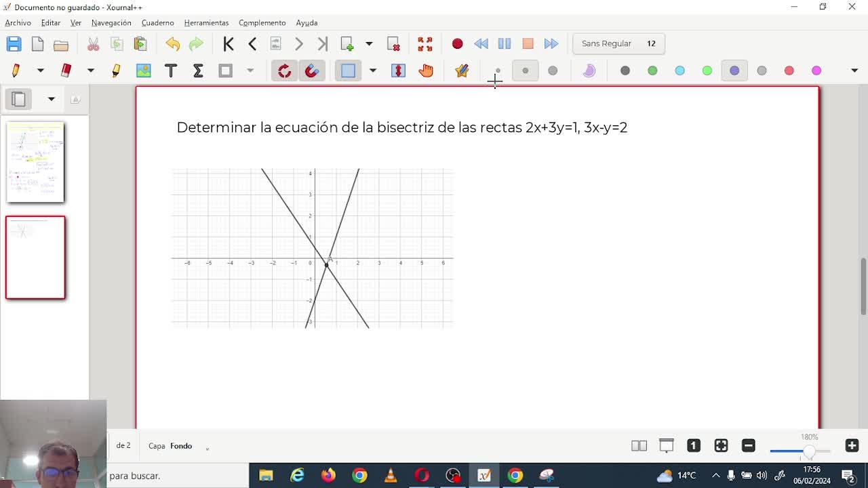Select the Highlighter tool
The height and width of the screenshot is (488, 868).
(x=116, y=70)
